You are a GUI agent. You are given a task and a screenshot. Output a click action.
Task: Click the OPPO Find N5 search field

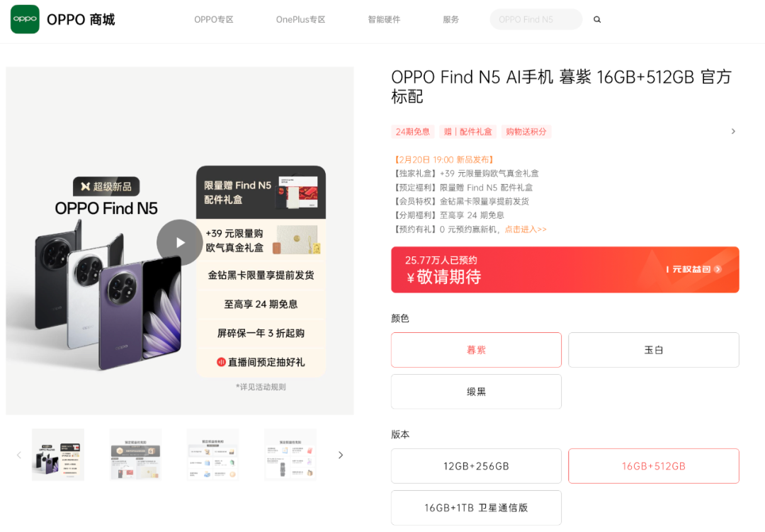tap(535, 20)
